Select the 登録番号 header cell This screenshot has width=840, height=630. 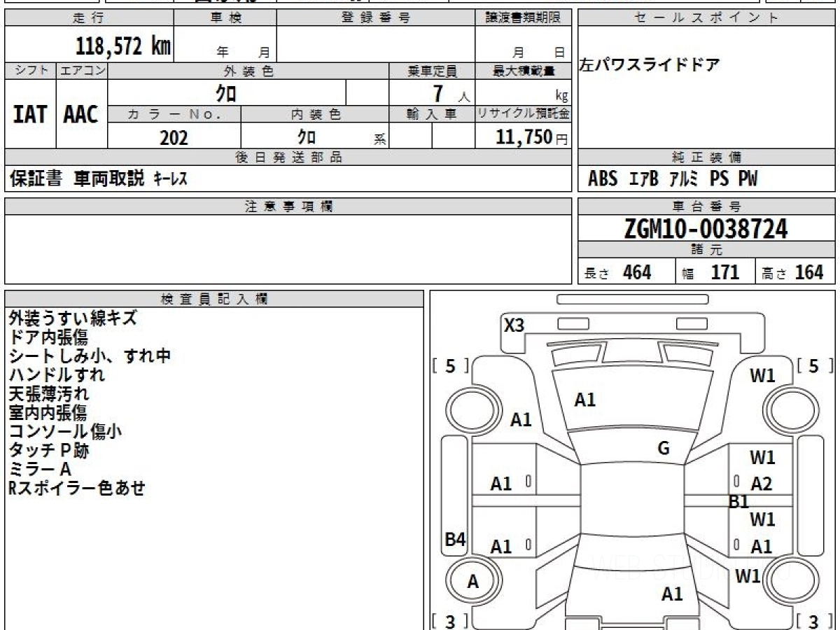pyautogui.click(x=376, y=18)
